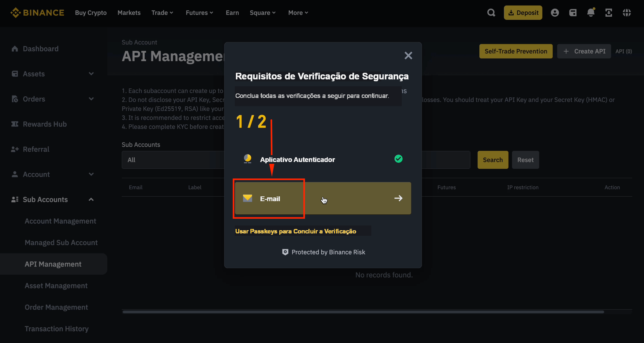Select the Aplicativo Autenticador option
Screen dimensions: 644x343
(323, 159)
